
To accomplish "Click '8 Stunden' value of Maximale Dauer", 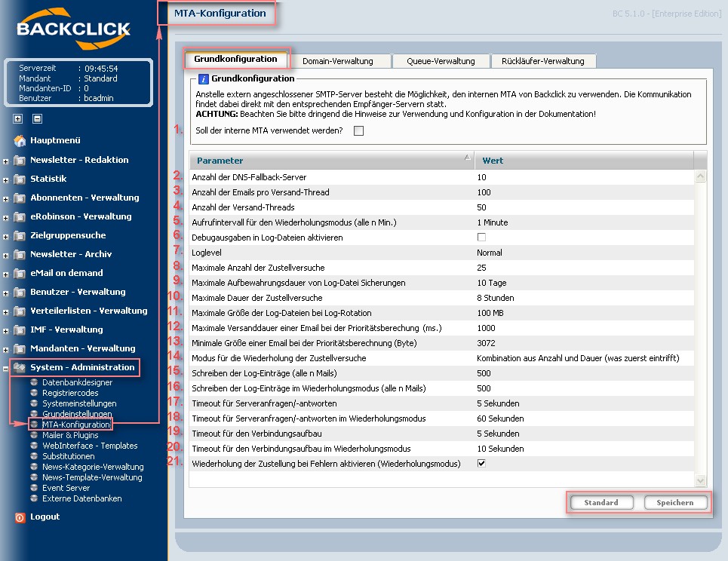I will pos(496,298).
